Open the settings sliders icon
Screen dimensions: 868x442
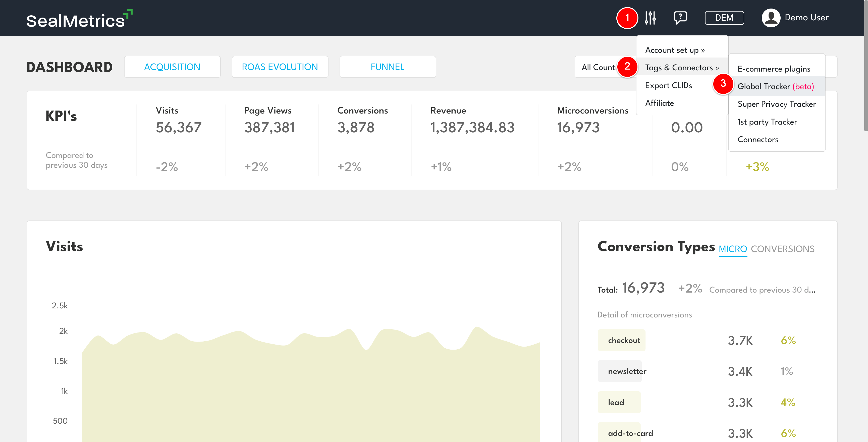coord(650,18)
